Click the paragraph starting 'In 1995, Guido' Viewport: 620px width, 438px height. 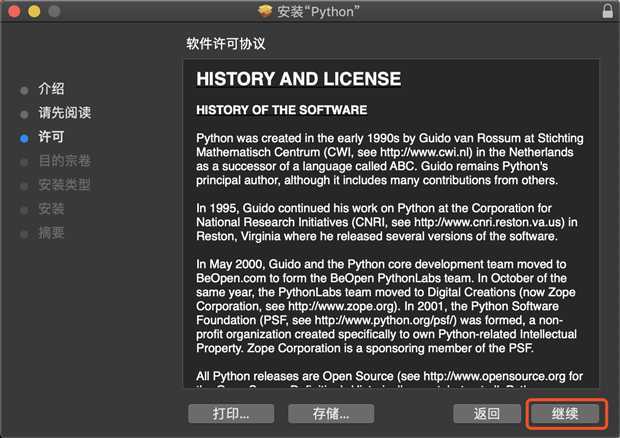387,223
